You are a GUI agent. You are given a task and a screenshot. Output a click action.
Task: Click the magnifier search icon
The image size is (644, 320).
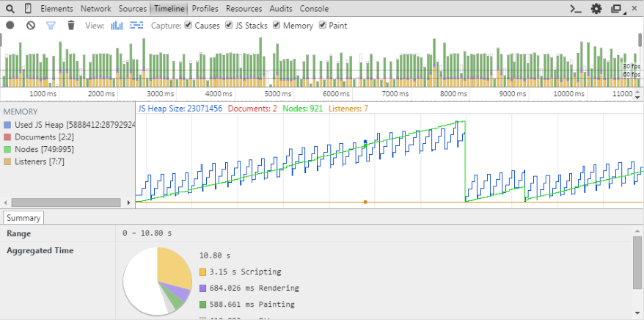(x=10, y=9)
